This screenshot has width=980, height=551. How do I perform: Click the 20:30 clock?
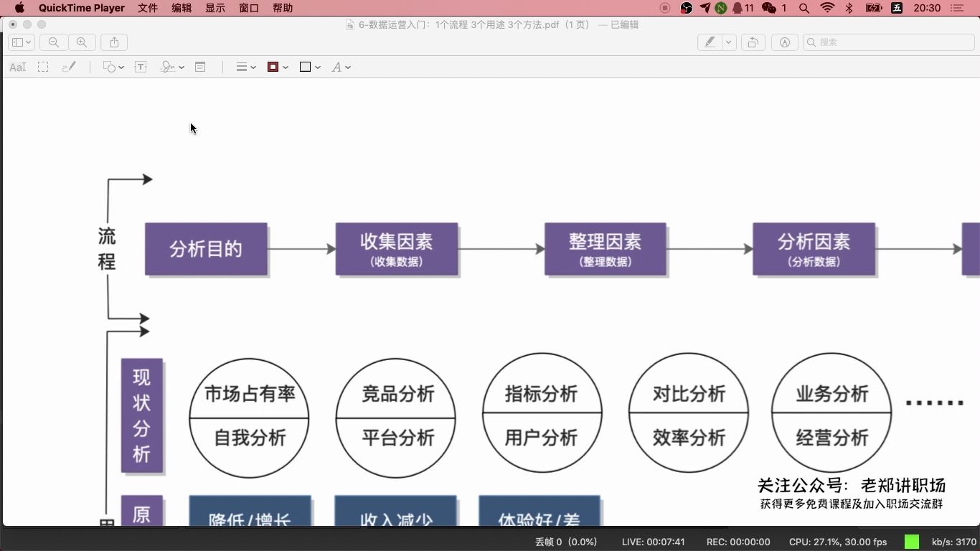(928, 8)
